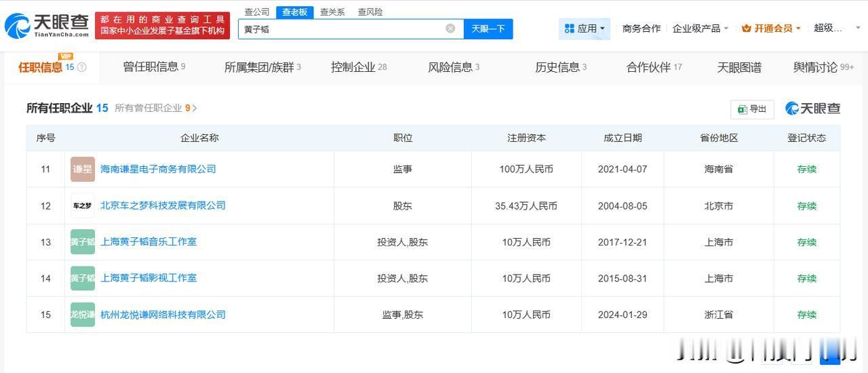The height and width of the screenshot is (373, 868).
Task: Open the 历史信息 tab
Action: pos(561,67)
